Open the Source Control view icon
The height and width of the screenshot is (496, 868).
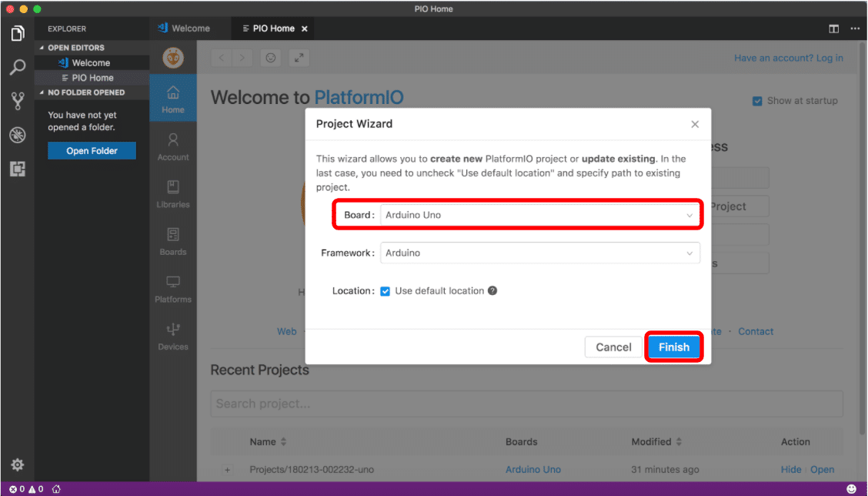tap(17, 101)
